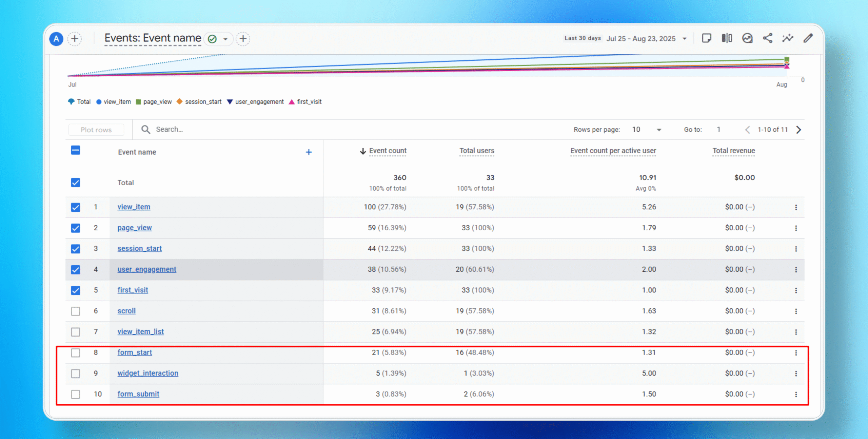
Task: Open the form_start event link
Action: pyautogui.click(x=135, y=352)
